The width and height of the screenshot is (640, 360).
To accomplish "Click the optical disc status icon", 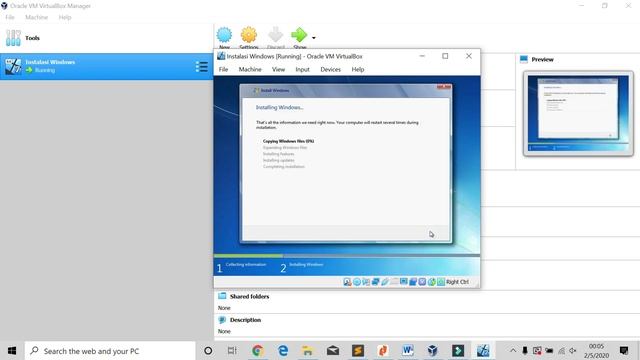I will click(x=357, y=282).
